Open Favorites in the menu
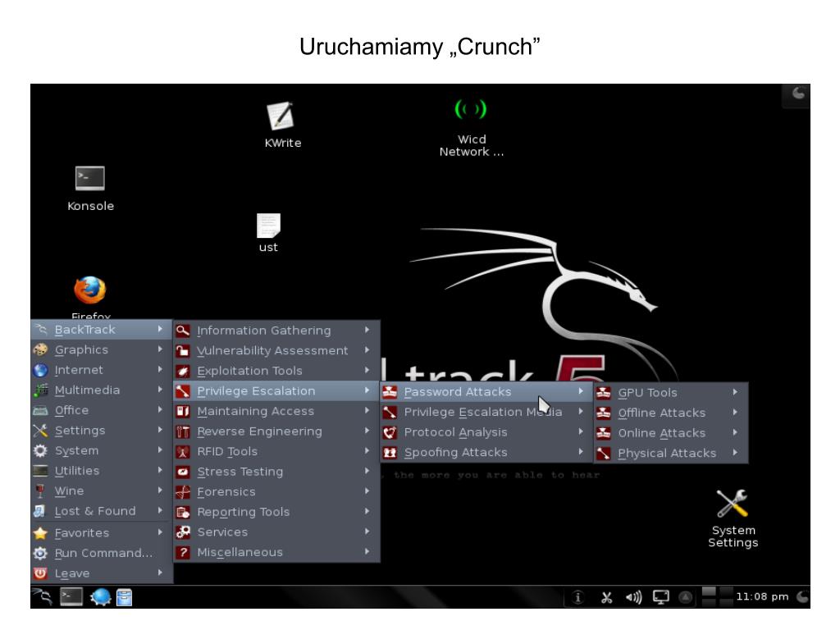The width and height of the screenshot is (840, 630). pyautogui.click(x=101, y=533)
